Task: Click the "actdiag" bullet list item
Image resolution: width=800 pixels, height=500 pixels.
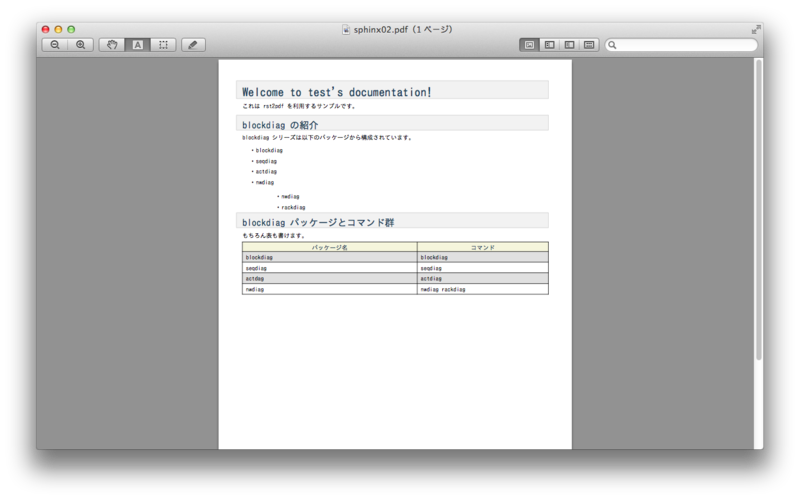Action: click(x=266, y=172)
